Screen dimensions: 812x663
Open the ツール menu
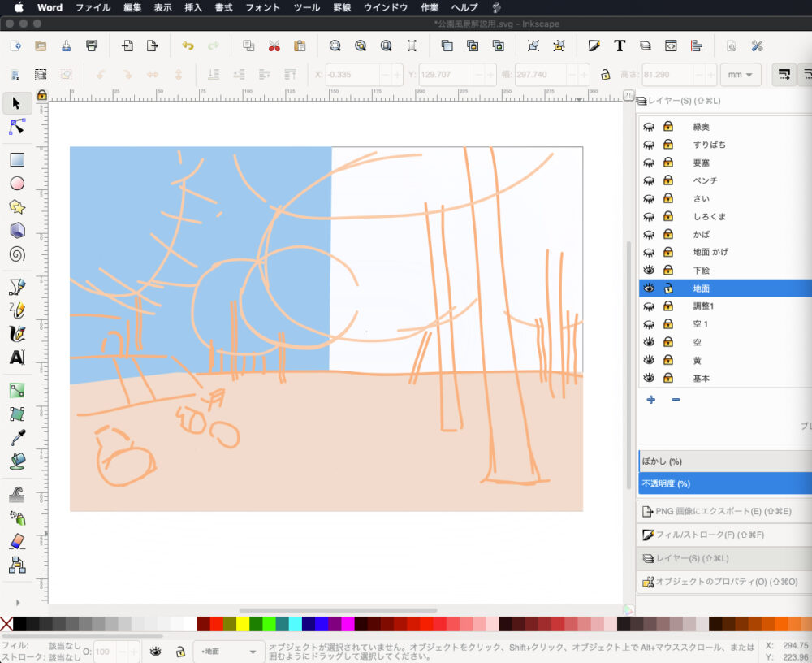click(x=306, y=7)
